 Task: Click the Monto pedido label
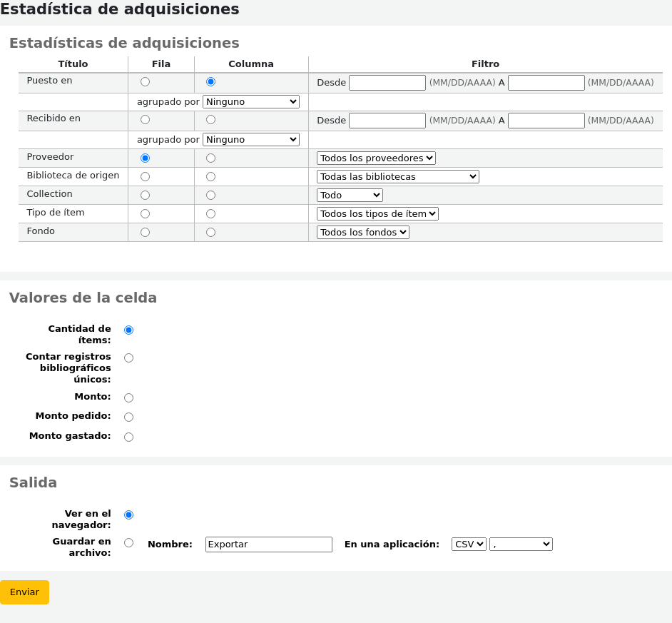(73, 416)
